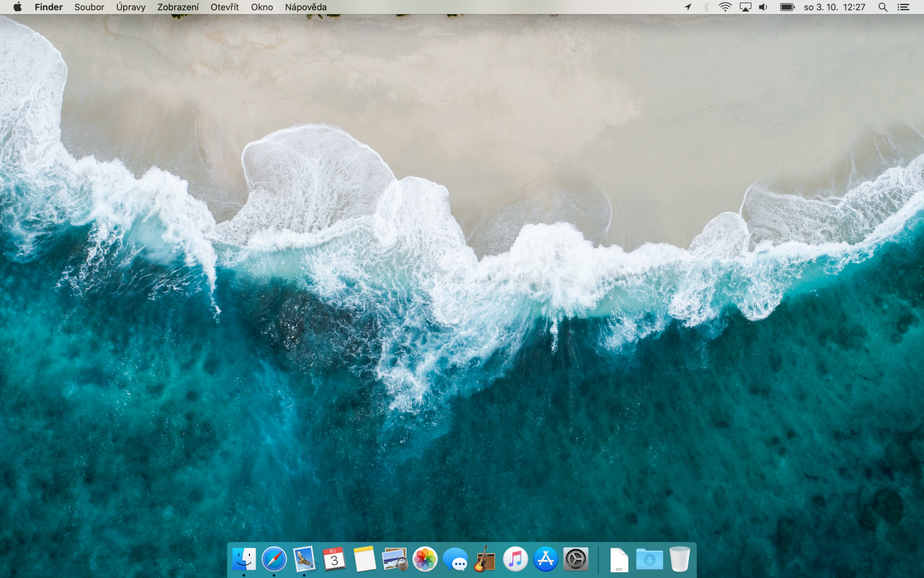Open the Bluetooth status menu
Screen dimensions: 924x578
pos(706,7)
